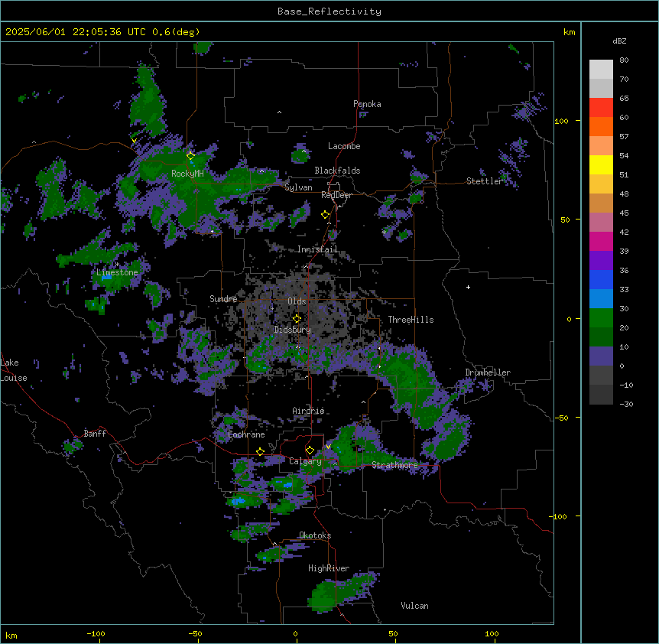
Task: Select the Blackfalds label on the map
Action: (x=337, y=171)
